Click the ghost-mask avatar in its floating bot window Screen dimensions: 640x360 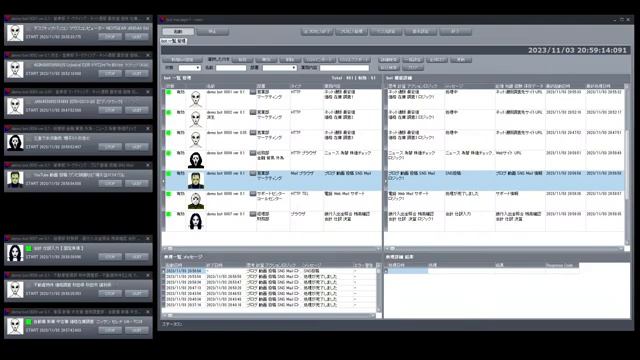(15, 143)
